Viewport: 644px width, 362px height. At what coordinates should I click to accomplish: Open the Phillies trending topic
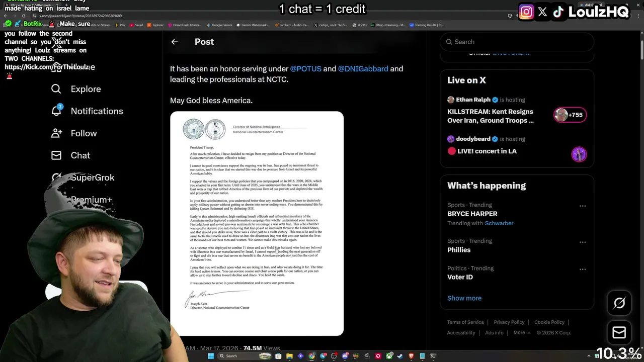coord(459,250)
